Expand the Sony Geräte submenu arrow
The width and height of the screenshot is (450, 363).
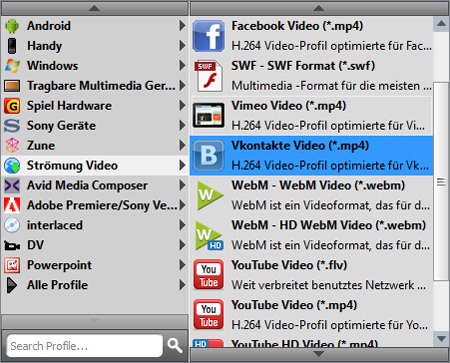tap(182, 126)
